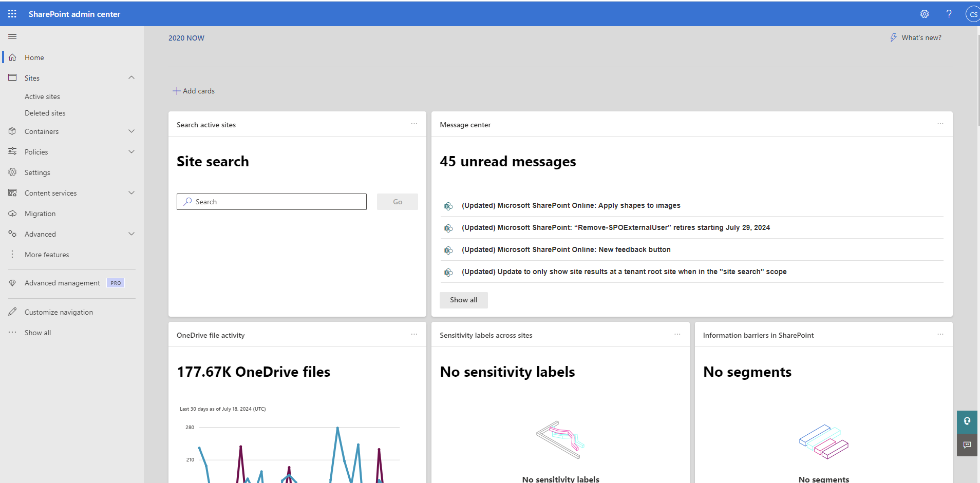Click the 177.67K OneDrive files heading
Image resolution: width=980 pixels, height=483 pixels.
click(x=254, y=372)
